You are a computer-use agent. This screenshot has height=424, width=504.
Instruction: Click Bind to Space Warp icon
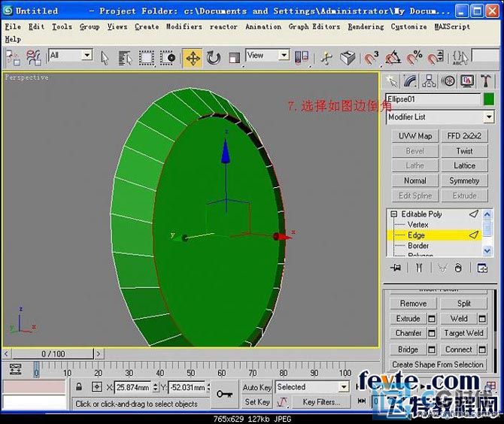point(33,58)
